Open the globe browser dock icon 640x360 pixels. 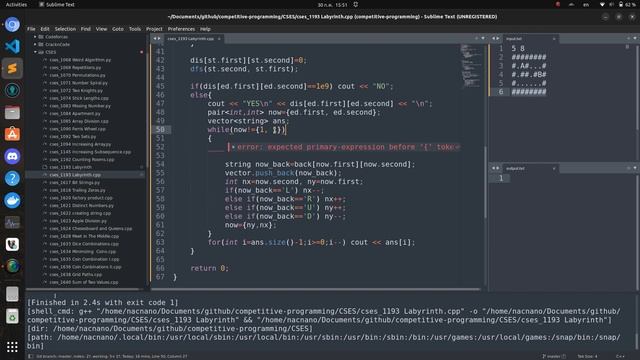(12, 267)
